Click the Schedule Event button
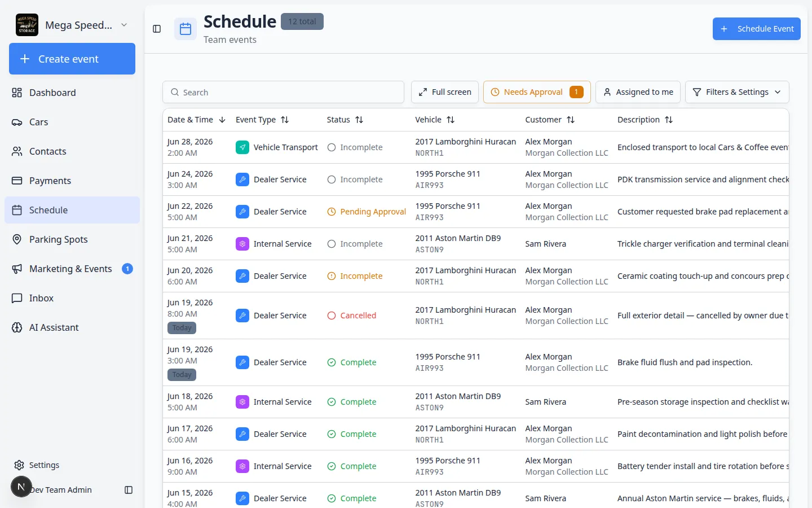The width and height of the screenshot is (812, 508). [757, 29]
